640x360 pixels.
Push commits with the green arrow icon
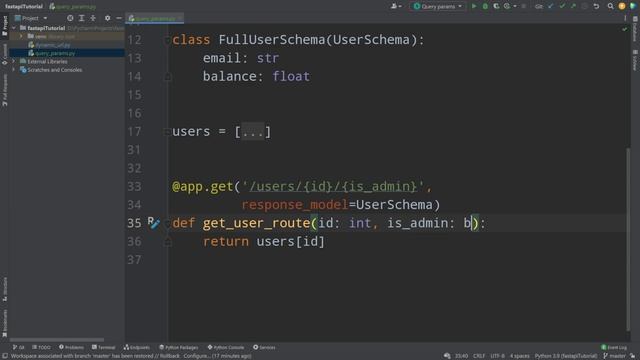[x=573, y=6]
